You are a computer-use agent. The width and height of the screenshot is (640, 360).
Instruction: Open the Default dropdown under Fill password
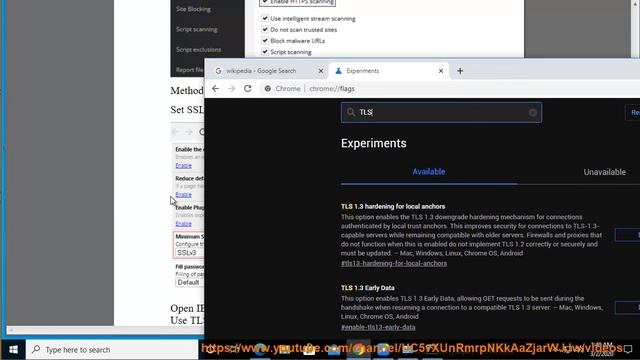189,282
